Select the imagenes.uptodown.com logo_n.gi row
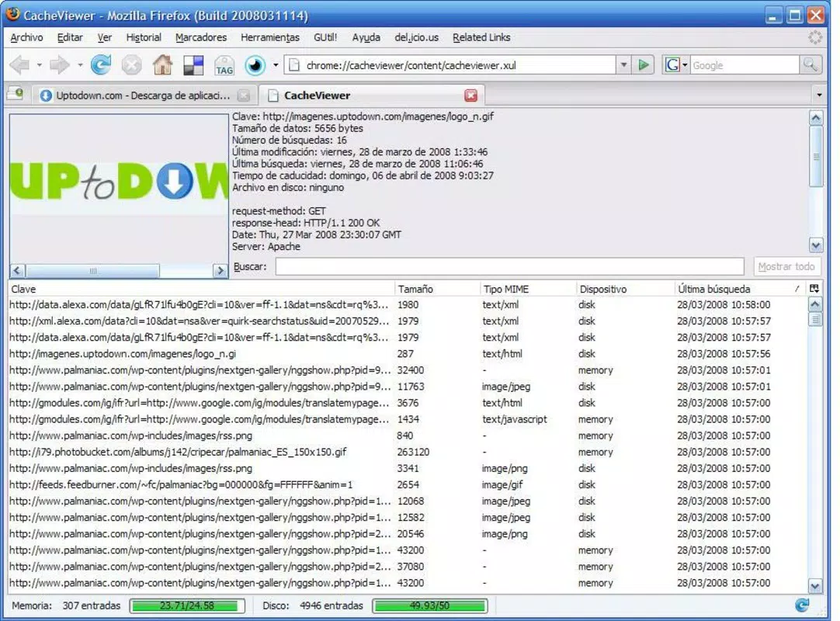 click(407, 354)
